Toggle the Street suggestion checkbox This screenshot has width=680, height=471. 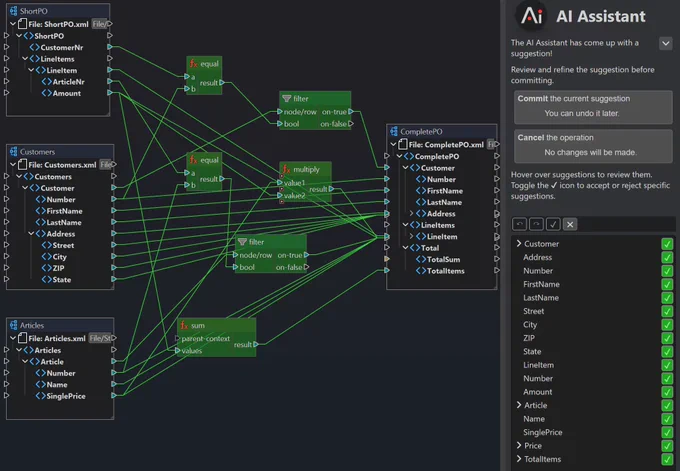pyautogui.click(x=667, y=311)
